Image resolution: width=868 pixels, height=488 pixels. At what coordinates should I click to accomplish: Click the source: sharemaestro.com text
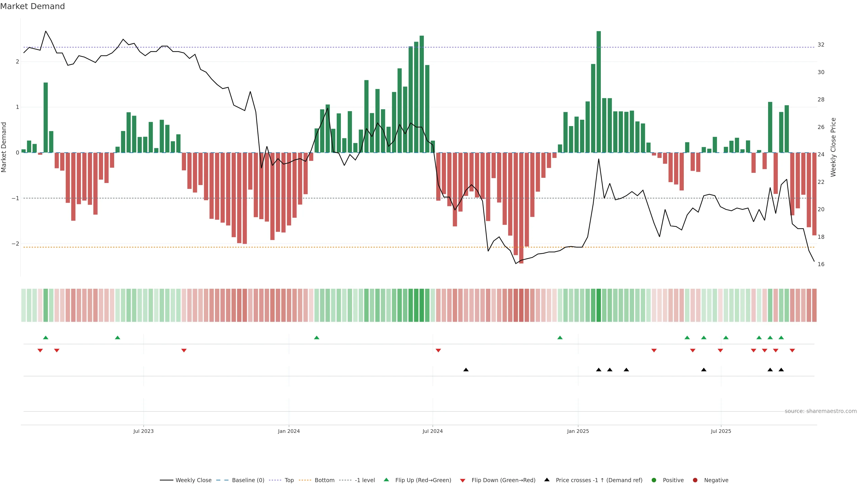(x=821, y=411)
